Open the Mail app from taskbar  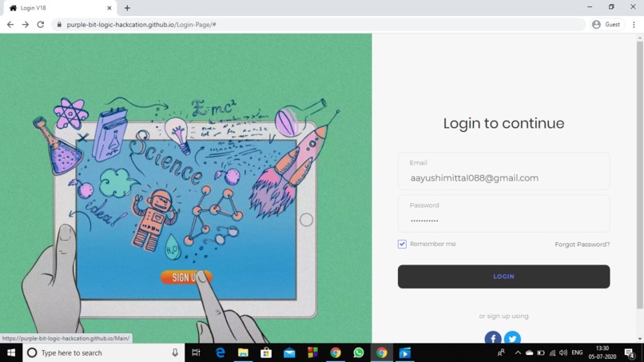click(x=289, y=353)
